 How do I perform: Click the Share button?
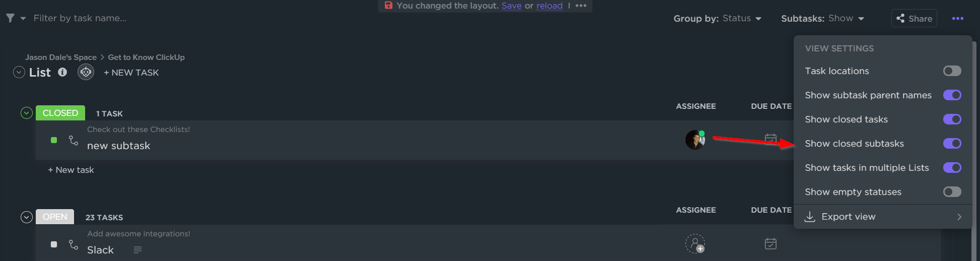[914, 19]
